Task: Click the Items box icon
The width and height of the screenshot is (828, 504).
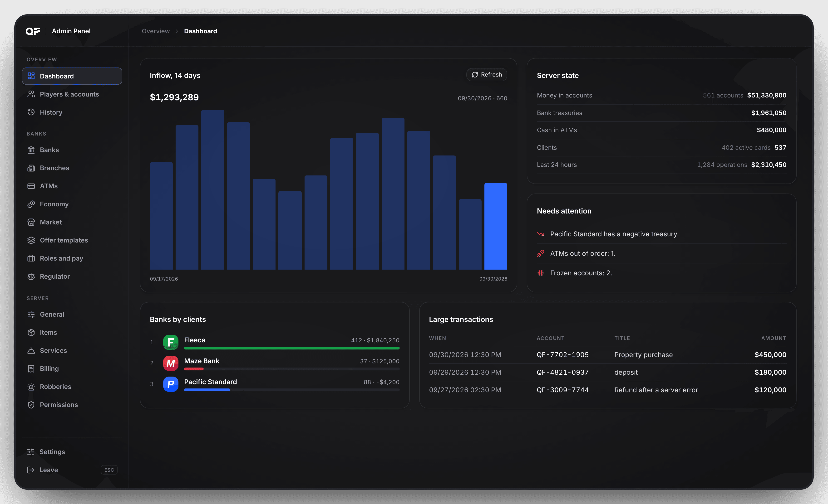Action: click(31, 332)
